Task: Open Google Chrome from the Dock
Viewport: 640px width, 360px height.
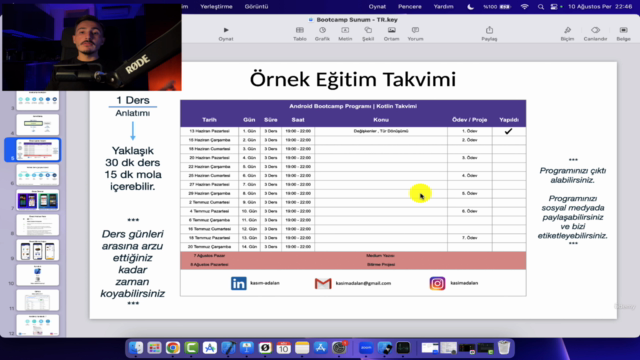Action: (173, 348)
